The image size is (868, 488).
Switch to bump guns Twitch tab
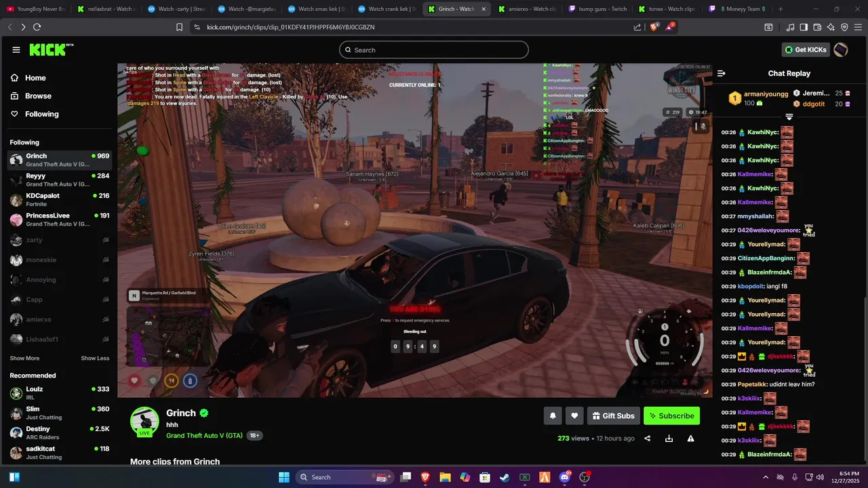coord(597,9)
